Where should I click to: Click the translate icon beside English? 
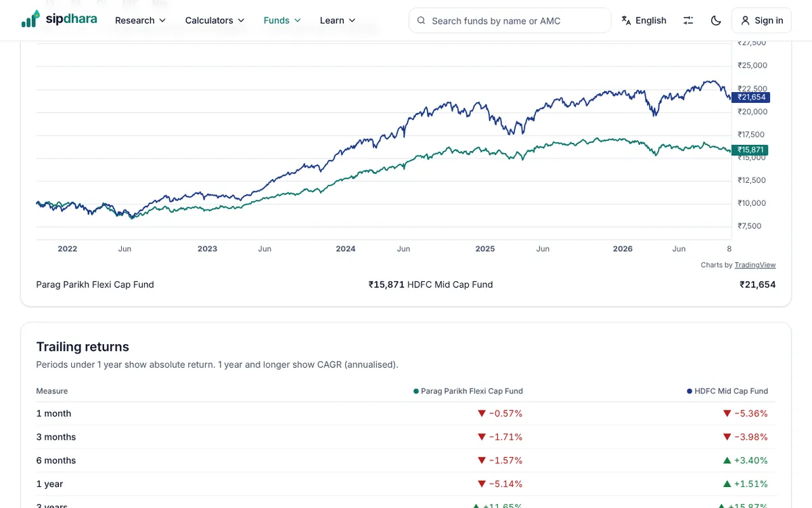pyautogui.click(x=627, y=20)
